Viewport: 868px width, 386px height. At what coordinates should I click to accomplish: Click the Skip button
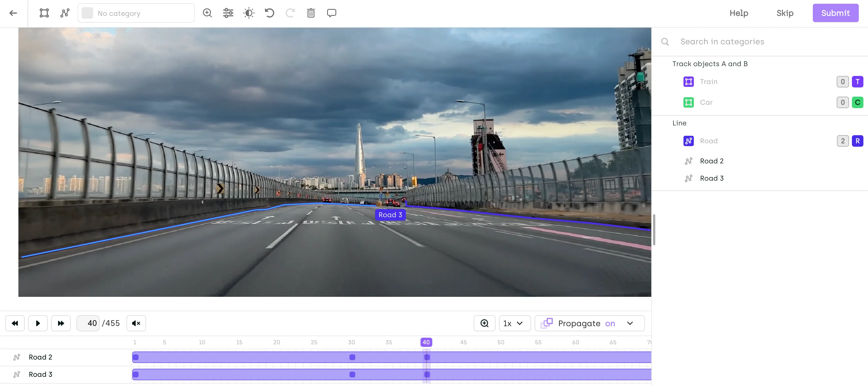785,13
